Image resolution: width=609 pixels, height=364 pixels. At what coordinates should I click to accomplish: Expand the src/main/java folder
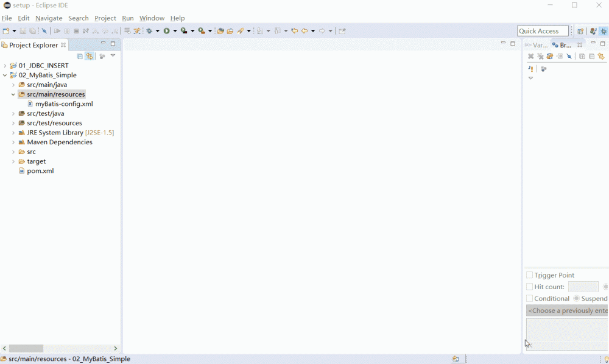(13, 85)
